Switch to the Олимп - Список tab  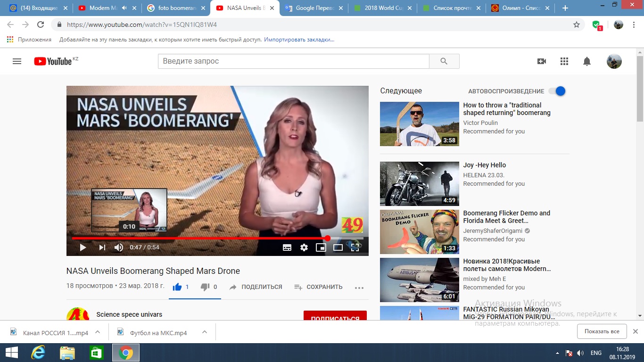click(520, 8)
